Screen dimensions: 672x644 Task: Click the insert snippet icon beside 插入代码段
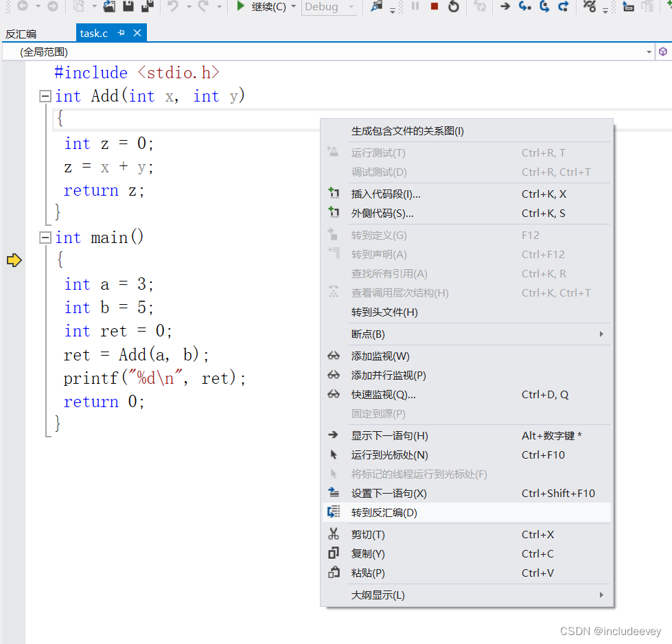coord(334,194)
